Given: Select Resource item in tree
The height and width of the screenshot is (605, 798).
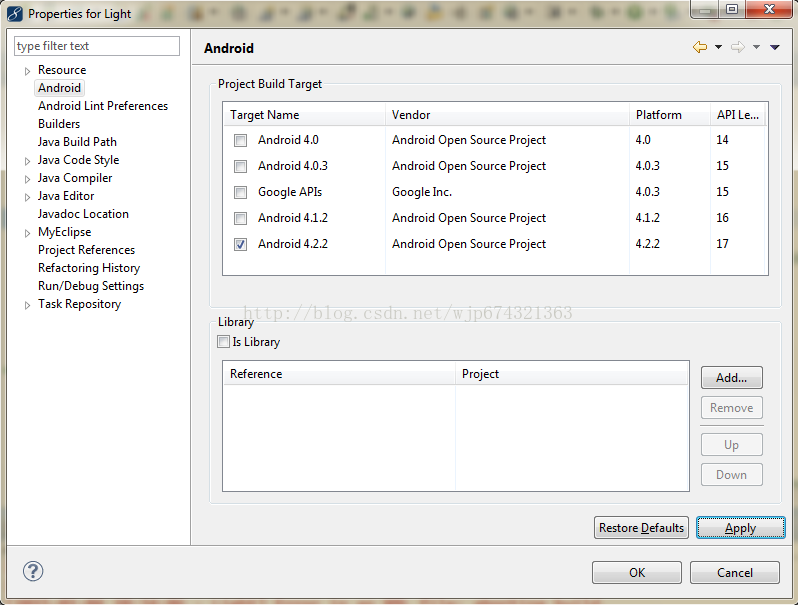Looking at the screenshot, I should 62,70.
